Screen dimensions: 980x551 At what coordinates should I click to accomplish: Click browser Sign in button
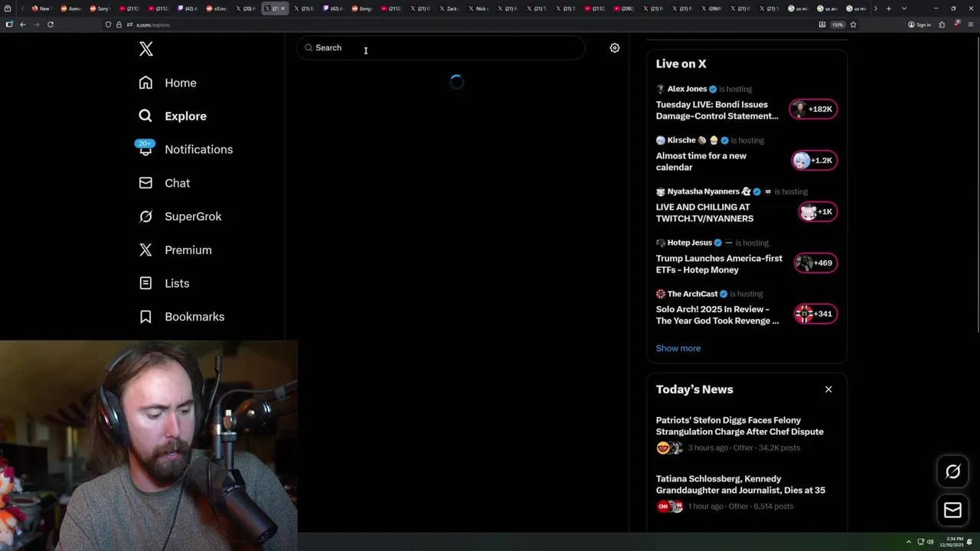click(x=920, y=24)
